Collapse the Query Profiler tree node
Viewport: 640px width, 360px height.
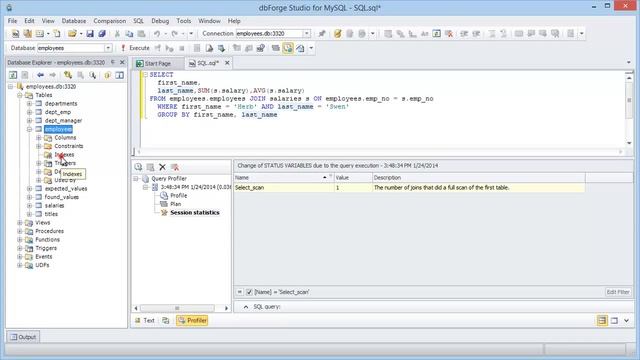coord(136,179)
